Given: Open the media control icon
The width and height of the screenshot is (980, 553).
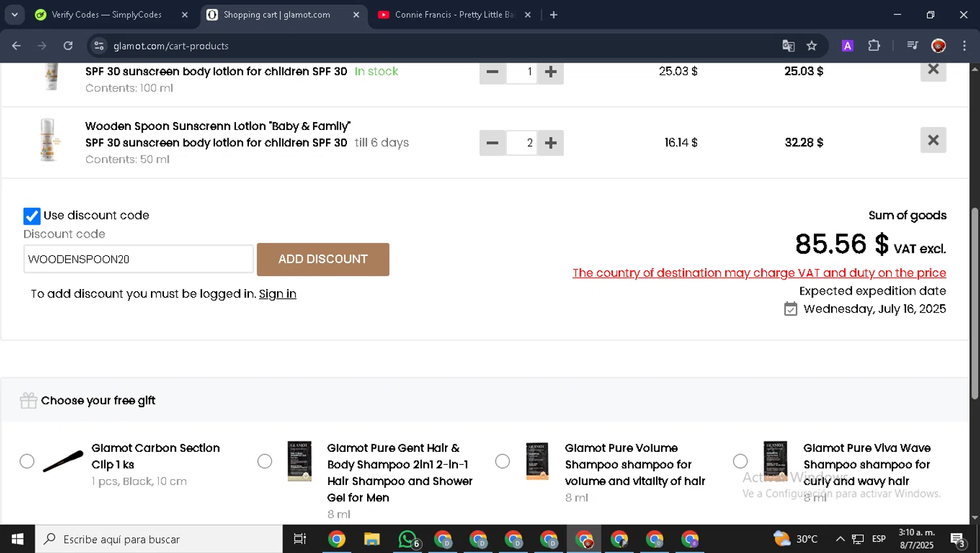Looking at the screenshot, I should coord(912,46).
